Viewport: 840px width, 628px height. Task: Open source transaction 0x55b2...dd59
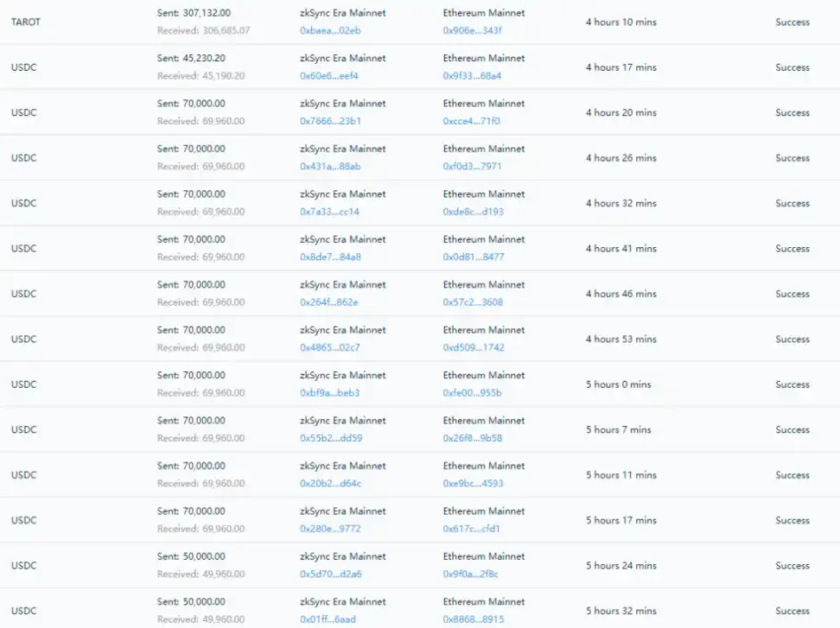coord(331,438)
